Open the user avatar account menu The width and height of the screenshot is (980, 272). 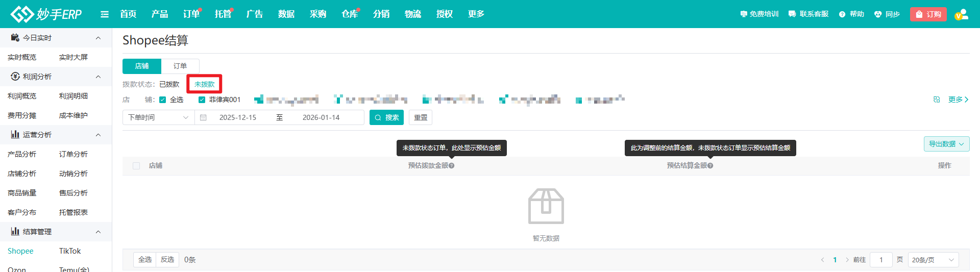click(962, 14)
